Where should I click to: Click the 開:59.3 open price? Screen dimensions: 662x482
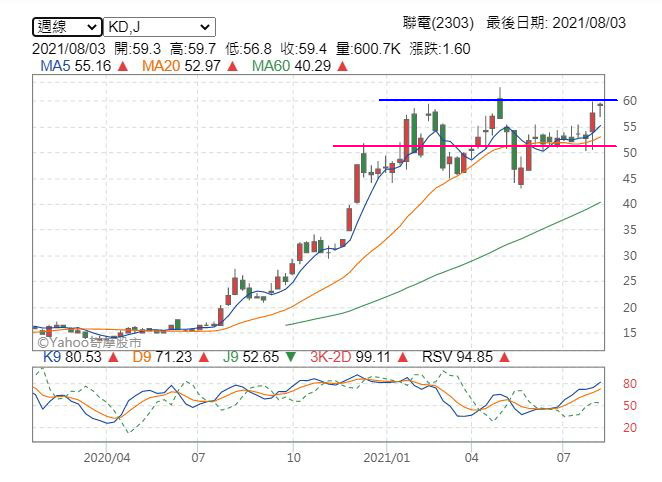(138, 49)
